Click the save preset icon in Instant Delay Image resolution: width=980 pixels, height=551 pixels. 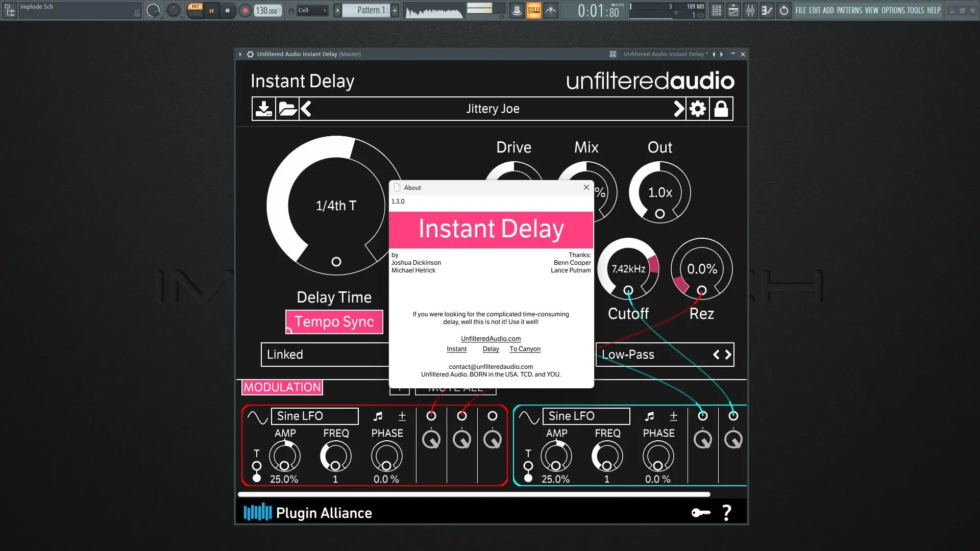263,108
